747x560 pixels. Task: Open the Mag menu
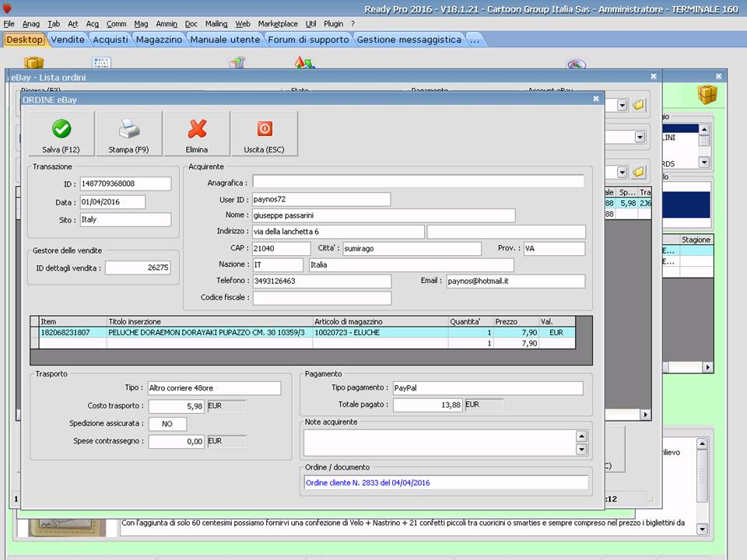141,24
